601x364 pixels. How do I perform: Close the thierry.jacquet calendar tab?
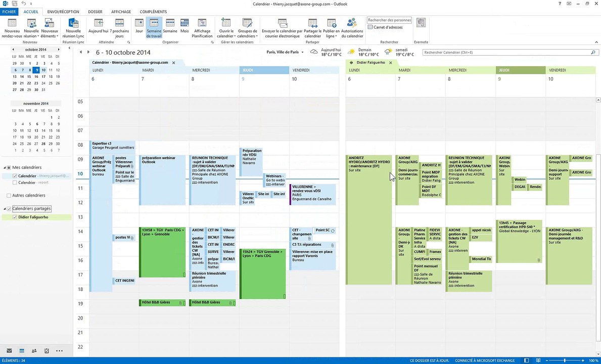pyautogui.click(x=174, y=63)
